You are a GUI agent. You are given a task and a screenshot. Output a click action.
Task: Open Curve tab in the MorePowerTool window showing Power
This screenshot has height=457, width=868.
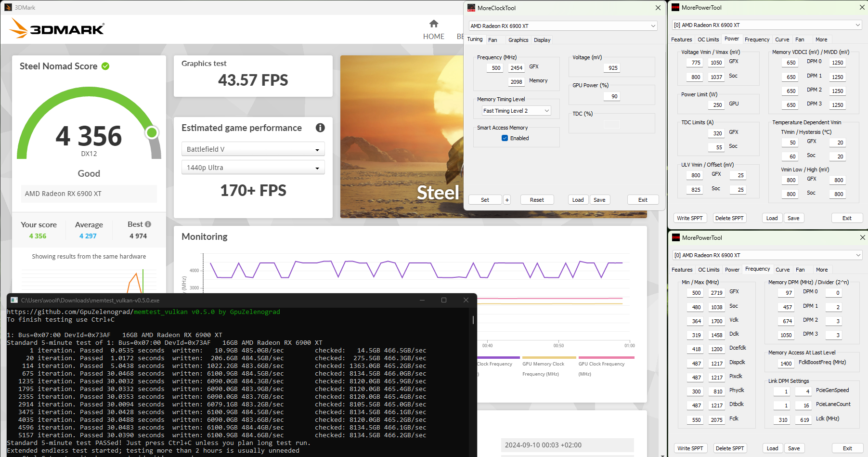pyautogui.click(x=782, y=39)
